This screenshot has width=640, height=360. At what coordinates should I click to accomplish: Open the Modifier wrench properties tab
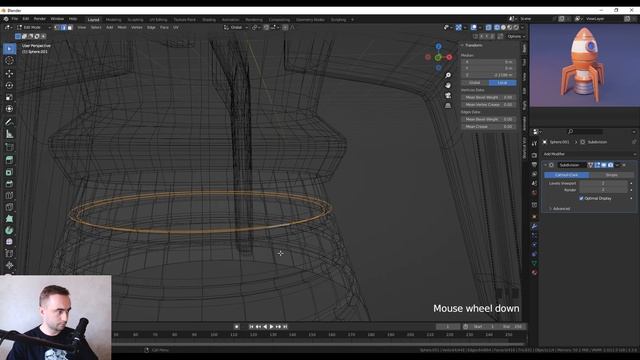point(534,226)
